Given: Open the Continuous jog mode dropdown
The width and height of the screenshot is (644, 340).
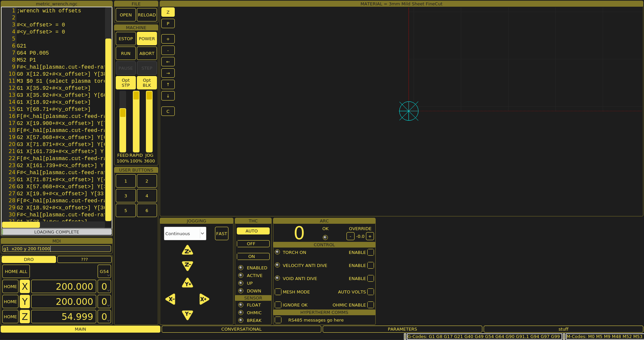Looking at the screenshot, I should point(185,233).
